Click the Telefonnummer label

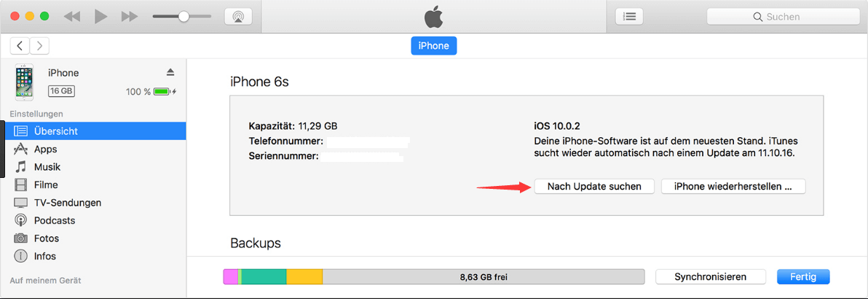coord(286,141)
